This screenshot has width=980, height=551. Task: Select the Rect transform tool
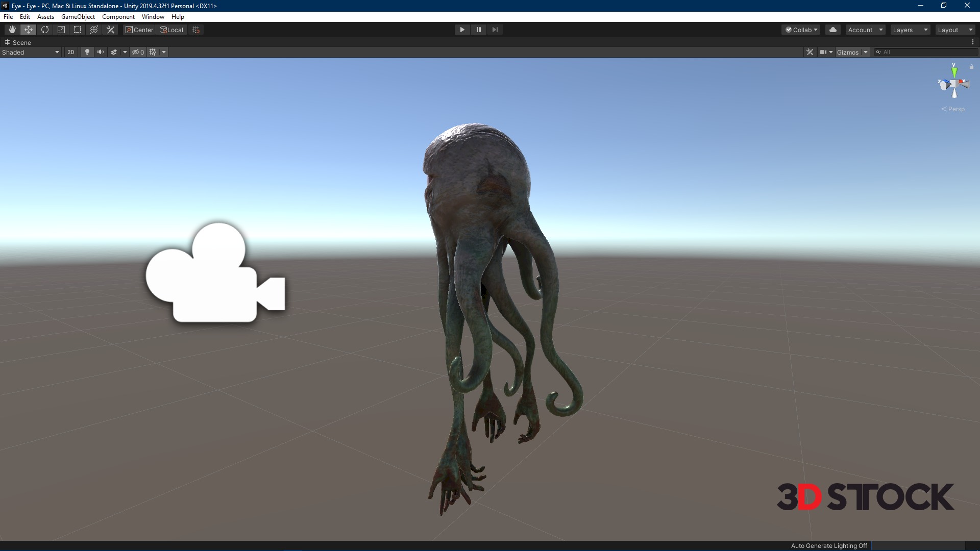[x=78, y=30]
